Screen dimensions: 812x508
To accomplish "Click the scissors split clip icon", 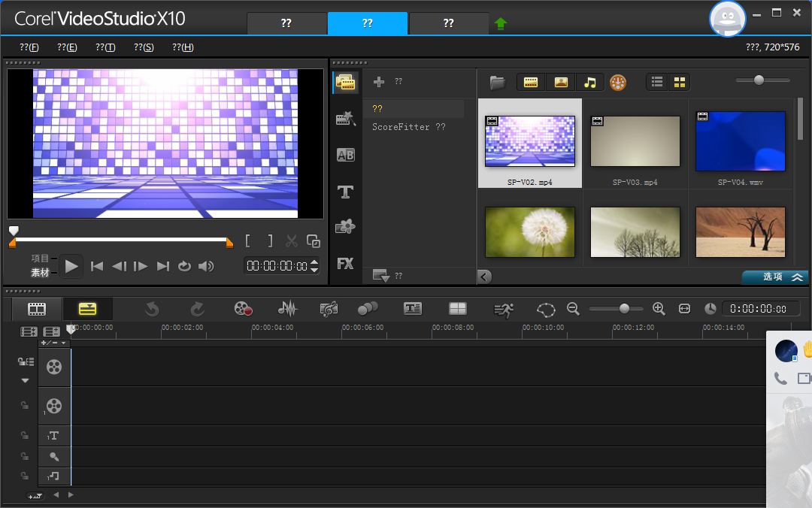I will 292,241.
